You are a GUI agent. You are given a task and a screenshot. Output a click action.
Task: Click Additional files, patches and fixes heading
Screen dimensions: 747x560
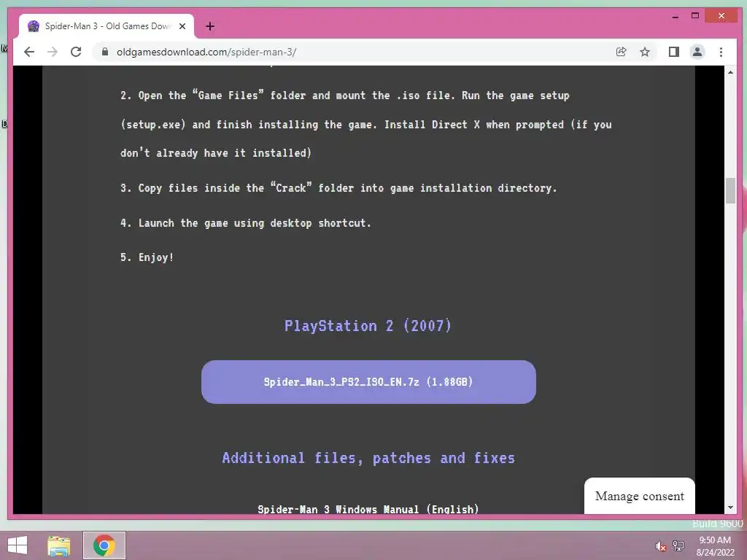(368, 458)
